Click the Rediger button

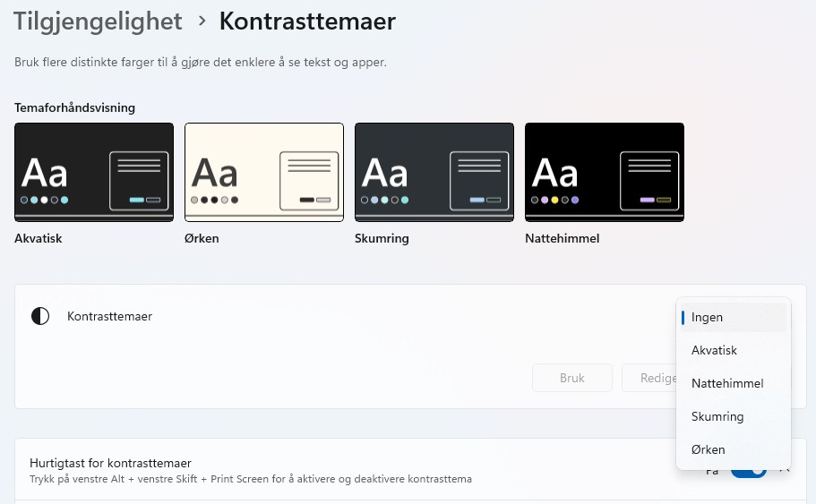coord(649,378)
